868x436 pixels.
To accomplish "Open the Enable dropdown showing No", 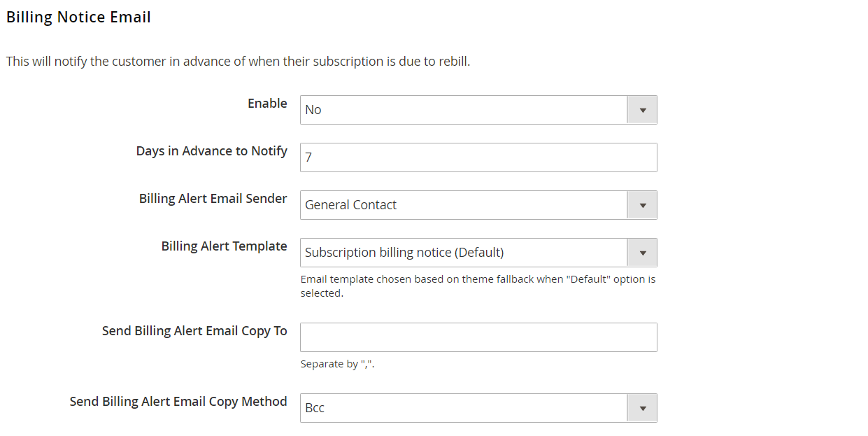I will click(478, 110).
